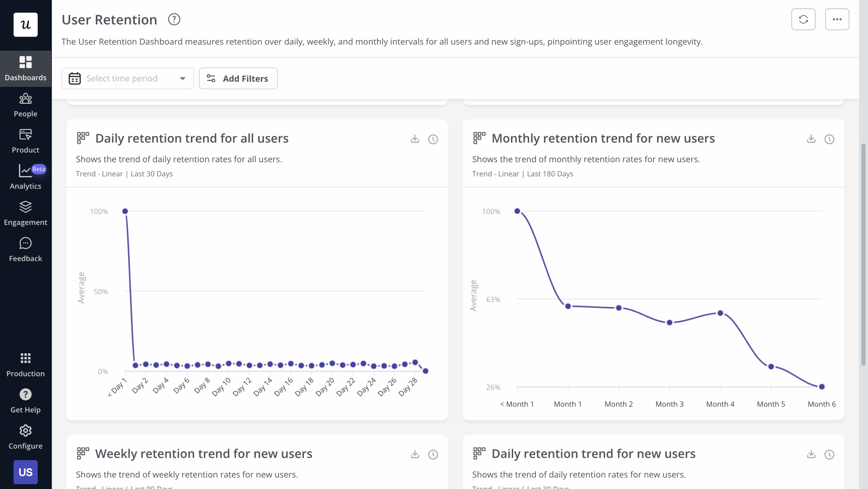Screen dimensions: 868x489
Task: Select the Product icon in the sidebar
Action: [x=25, y=140]
